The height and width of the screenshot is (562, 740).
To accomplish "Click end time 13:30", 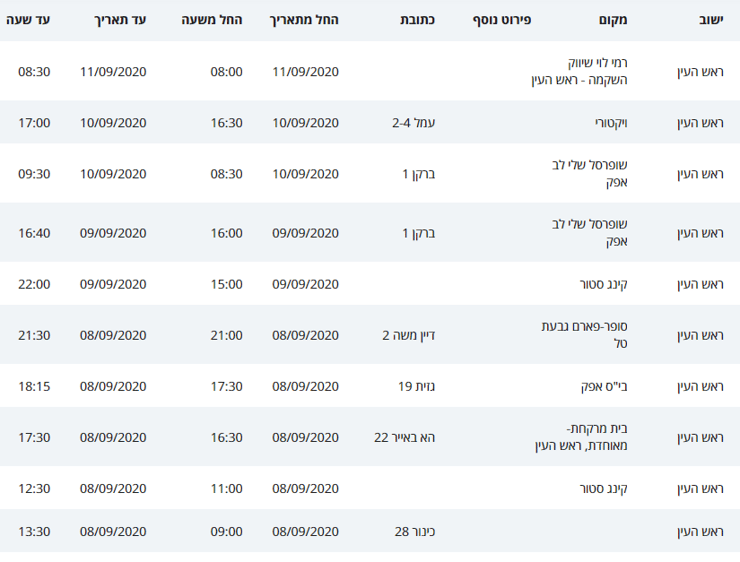I will 34,531.
